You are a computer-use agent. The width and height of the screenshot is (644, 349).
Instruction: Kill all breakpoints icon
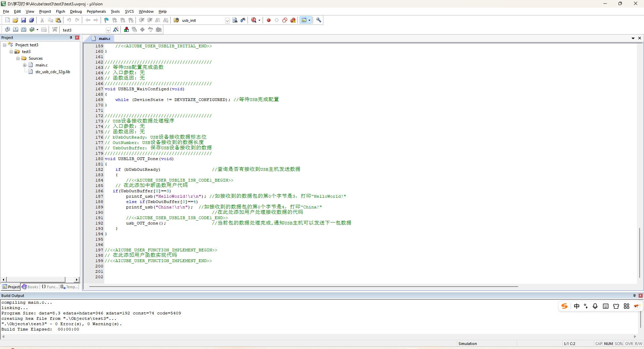(x=293, y=20)
